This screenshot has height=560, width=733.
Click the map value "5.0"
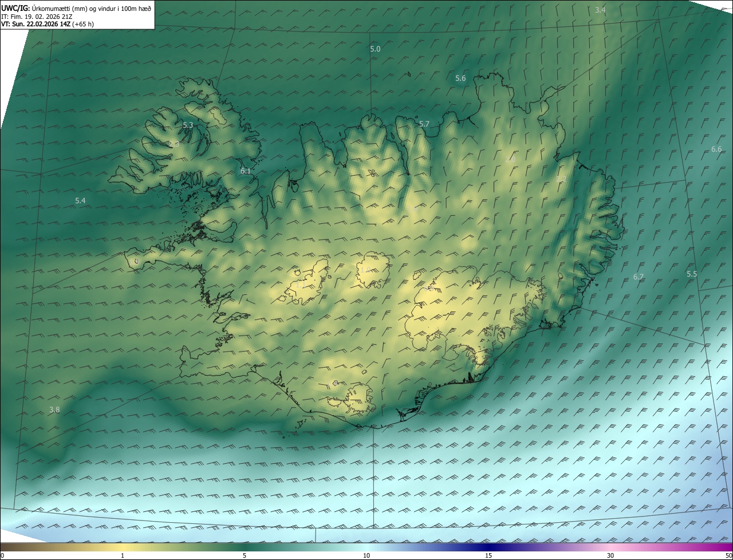(x=375, y=49)
